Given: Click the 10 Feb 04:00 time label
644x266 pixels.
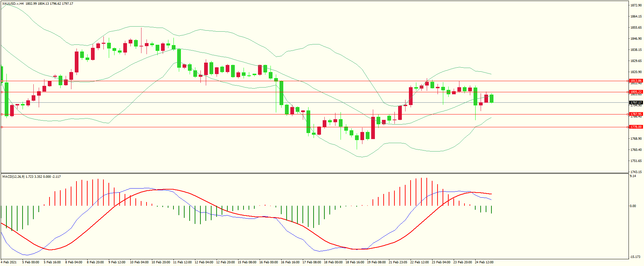Looking at the screenshot, I should (139, 262).
